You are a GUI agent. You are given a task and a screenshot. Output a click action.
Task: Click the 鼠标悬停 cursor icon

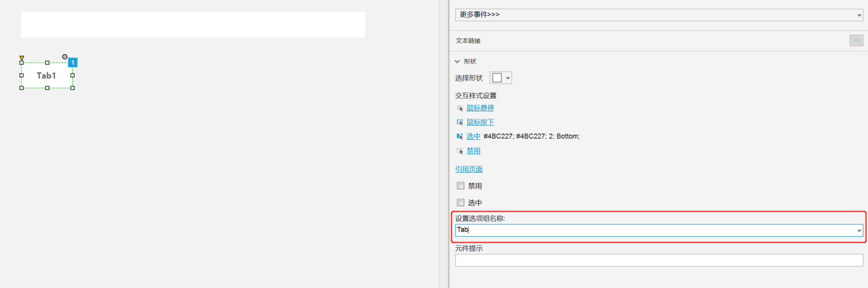coord(460,108)
